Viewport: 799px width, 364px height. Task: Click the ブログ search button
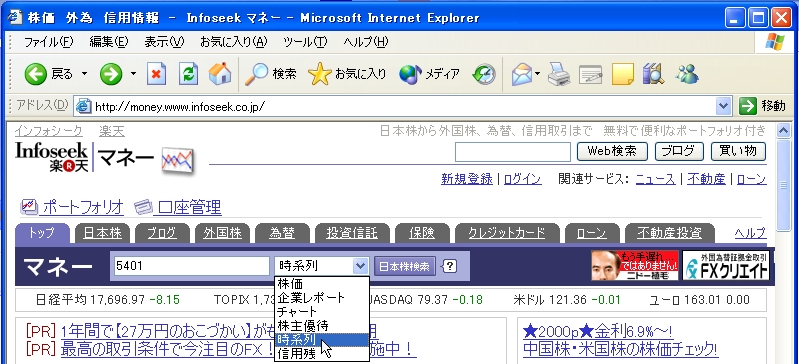[x=679, y=151]
